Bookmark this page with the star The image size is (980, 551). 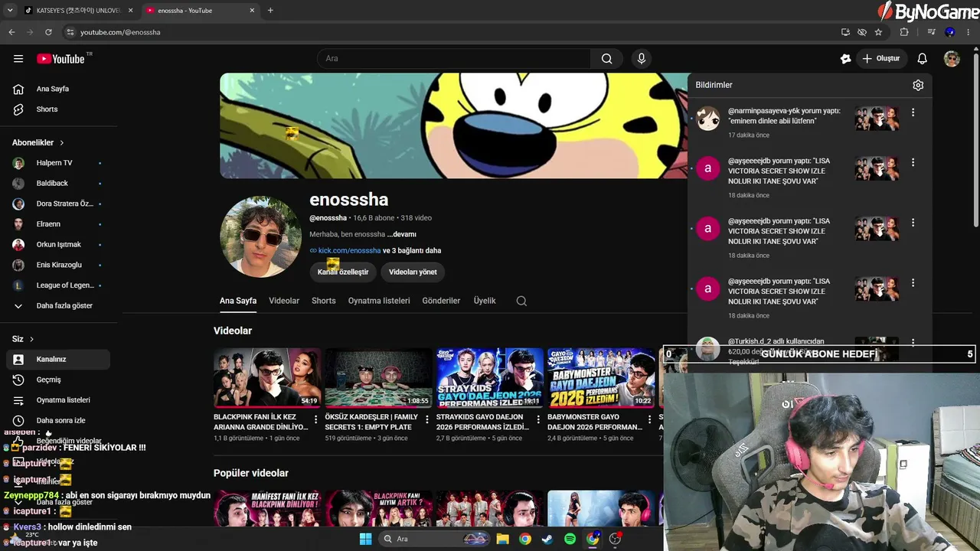(x=878, y=32)
